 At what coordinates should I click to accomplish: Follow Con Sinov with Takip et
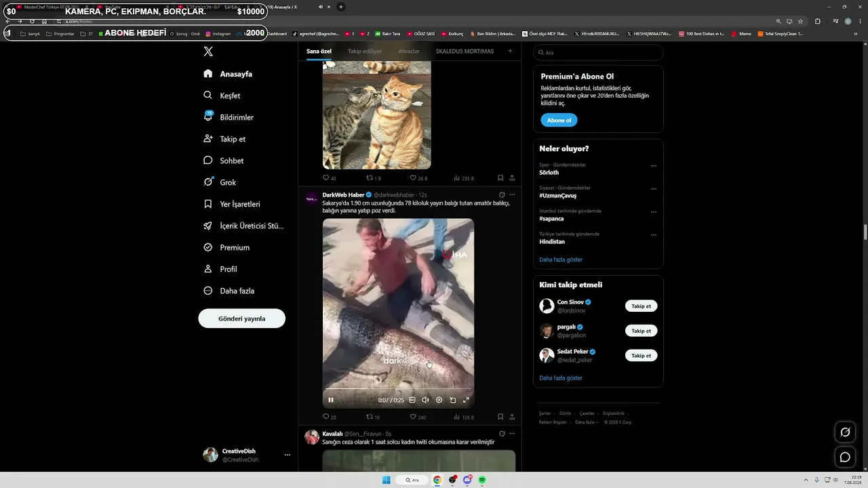(x=641, y=306)
